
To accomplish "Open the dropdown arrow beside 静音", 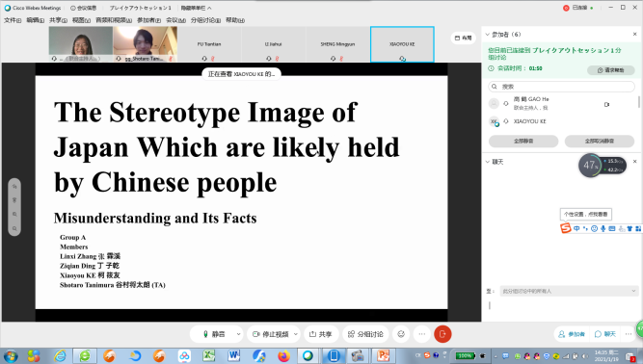I will (239, 334).
